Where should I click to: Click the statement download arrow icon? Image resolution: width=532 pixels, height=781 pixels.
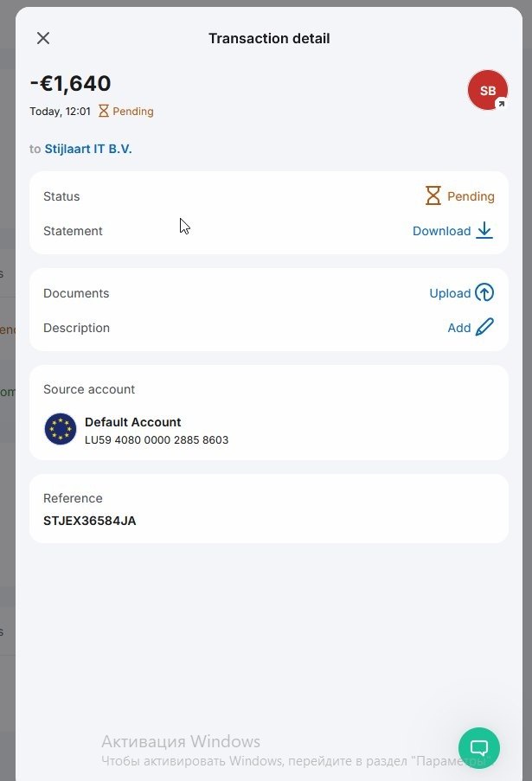(x=484, y=231)
